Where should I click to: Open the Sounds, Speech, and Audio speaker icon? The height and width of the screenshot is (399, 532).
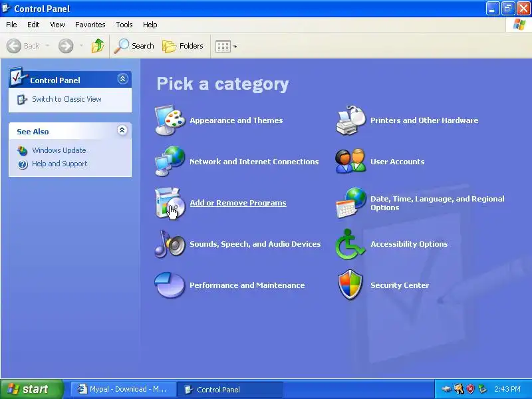point(170,244)
